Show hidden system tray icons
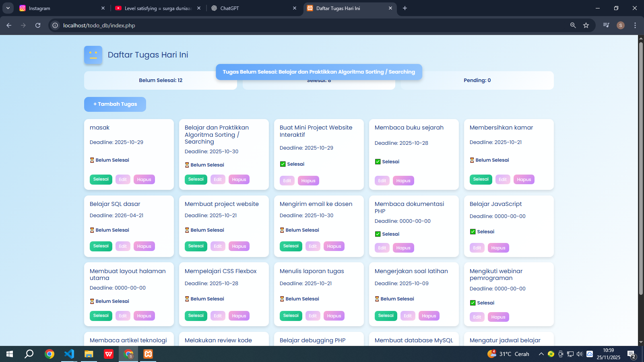The image size is (644, 362). point(541,354)
